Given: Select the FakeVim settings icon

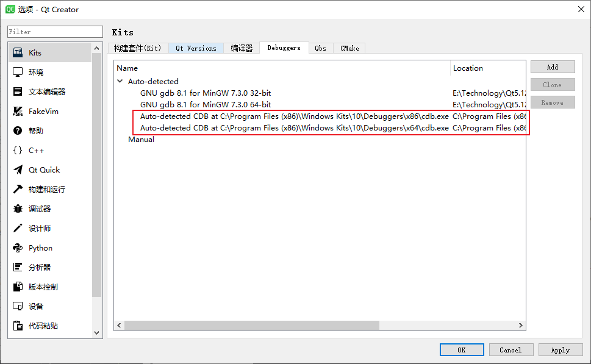Looking at the screenshot, I should tap(18, 111).
